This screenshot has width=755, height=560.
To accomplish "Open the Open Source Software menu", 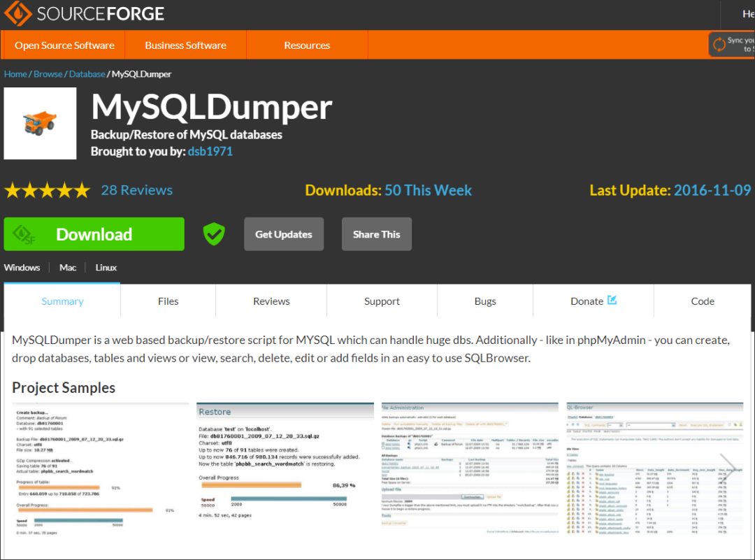I will pos(63,44).
